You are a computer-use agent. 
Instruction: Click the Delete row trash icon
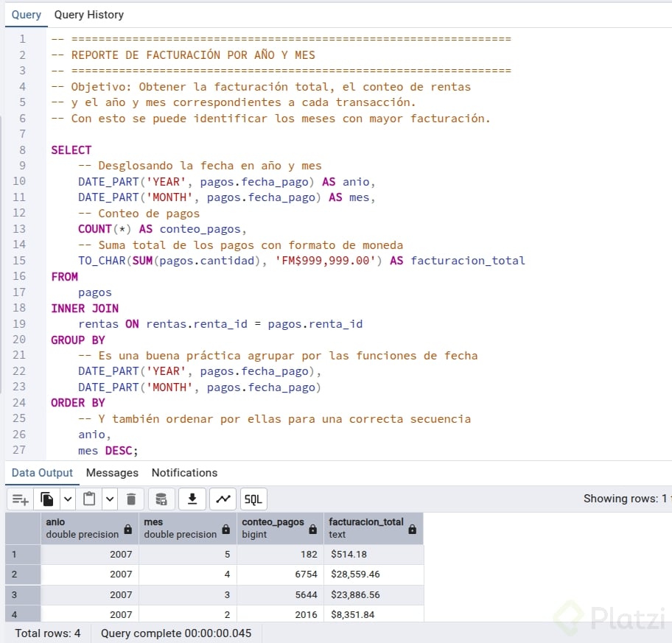click(x=131, y=499)
